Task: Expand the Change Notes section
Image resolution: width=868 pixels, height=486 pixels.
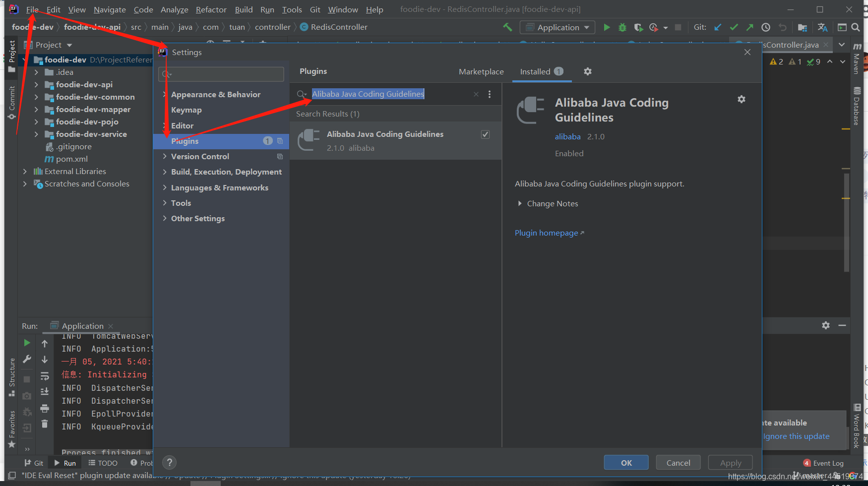Action: pyautogui.click(x=520, y=203)
